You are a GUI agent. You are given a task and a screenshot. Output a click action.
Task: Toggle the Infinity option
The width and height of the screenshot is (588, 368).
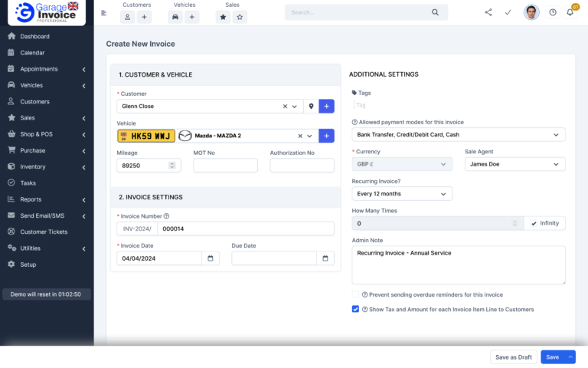pyautogui.click(x=544, y=223)
